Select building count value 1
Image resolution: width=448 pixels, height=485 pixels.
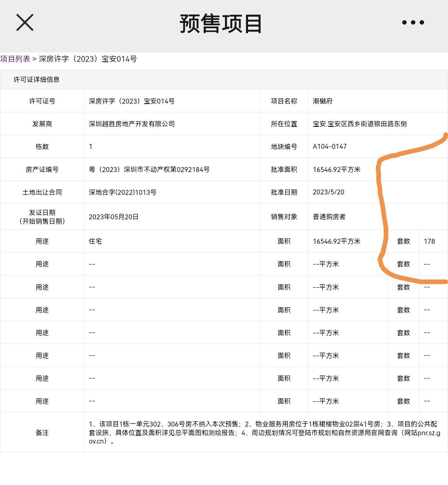[91, 147]
